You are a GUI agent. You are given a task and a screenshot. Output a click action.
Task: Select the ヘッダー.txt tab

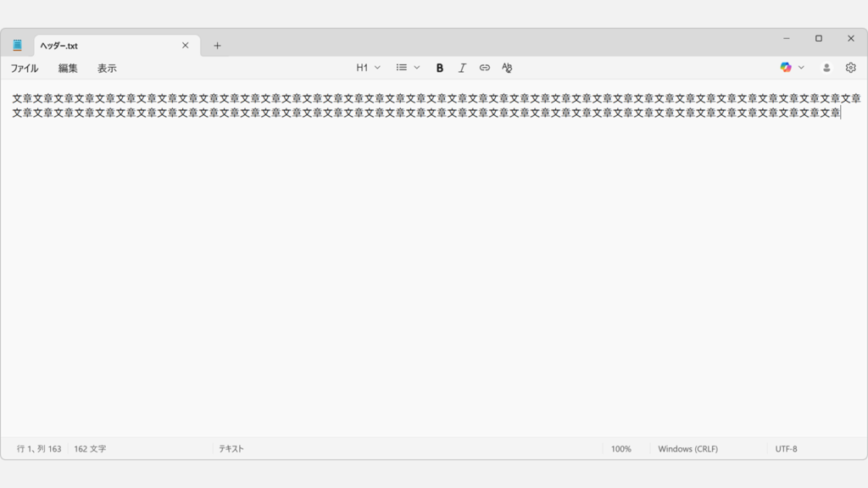117,46
